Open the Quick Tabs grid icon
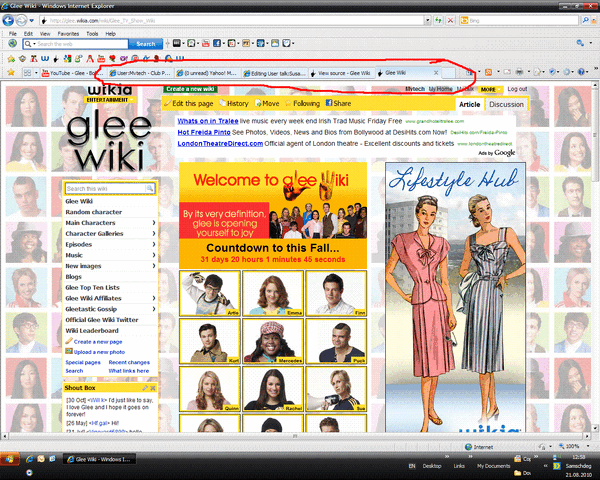Screen dimensions: 600x480 coord(27,72)
